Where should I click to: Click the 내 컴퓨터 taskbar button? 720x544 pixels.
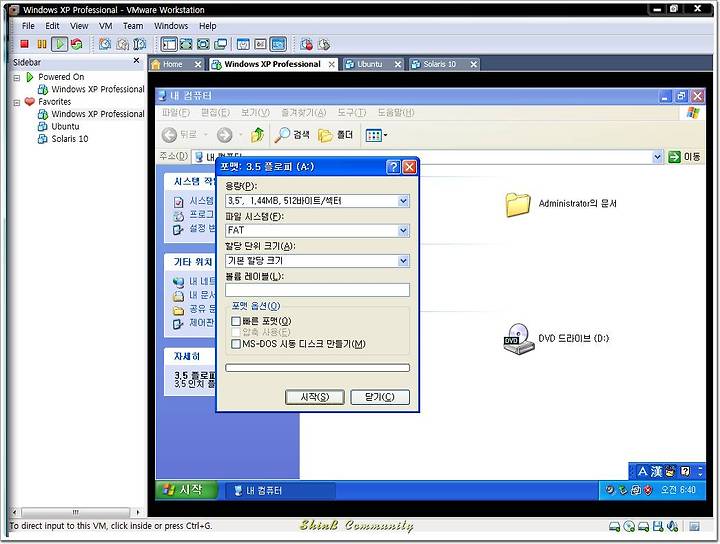coord(280,491)
